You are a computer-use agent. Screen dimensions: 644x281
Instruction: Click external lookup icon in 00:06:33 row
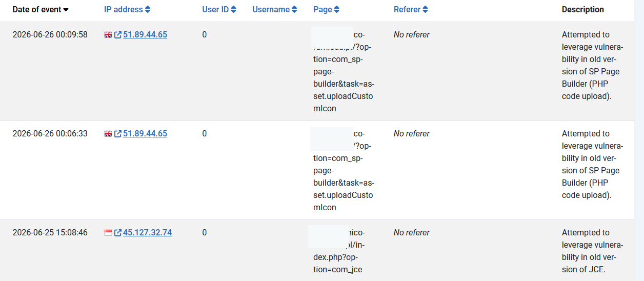pyautogui.click(x=118, y=134)
